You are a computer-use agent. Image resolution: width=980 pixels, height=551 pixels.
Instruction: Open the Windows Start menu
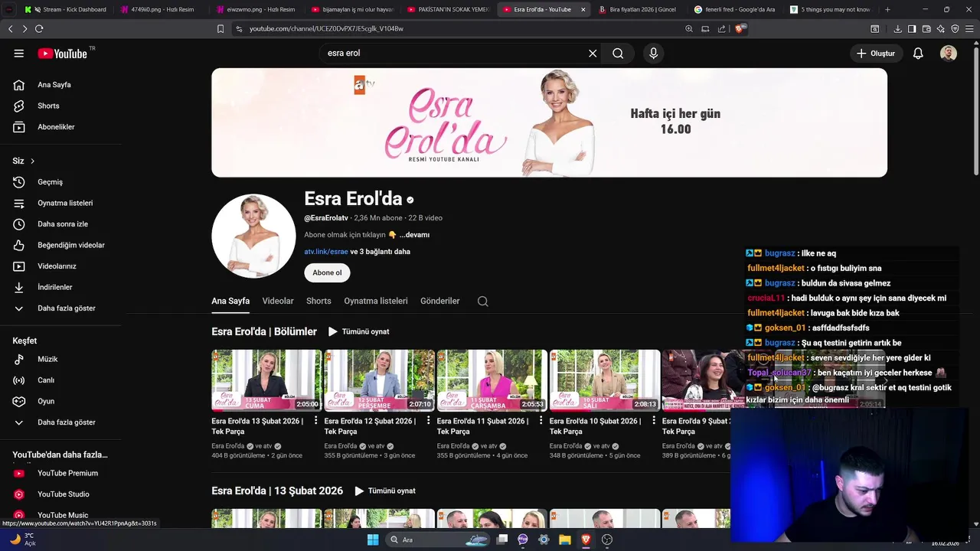[x=373, y=540]
